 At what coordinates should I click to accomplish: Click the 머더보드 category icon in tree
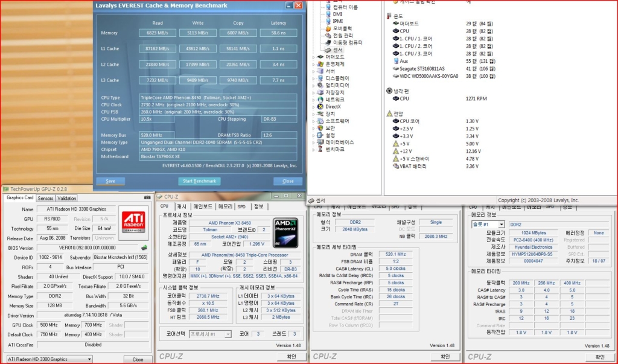click(320, 57)
